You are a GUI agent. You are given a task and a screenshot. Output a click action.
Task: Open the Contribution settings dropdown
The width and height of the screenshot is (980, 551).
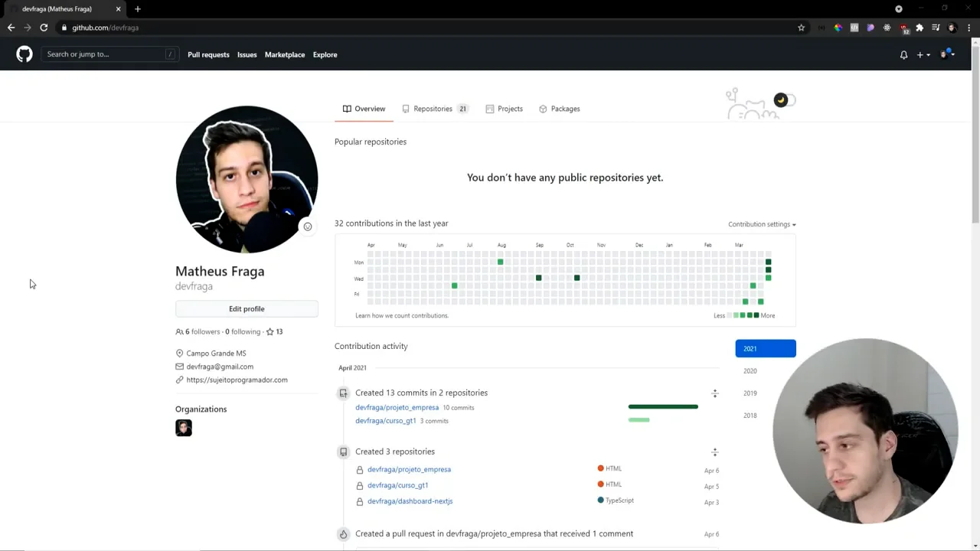762,224
